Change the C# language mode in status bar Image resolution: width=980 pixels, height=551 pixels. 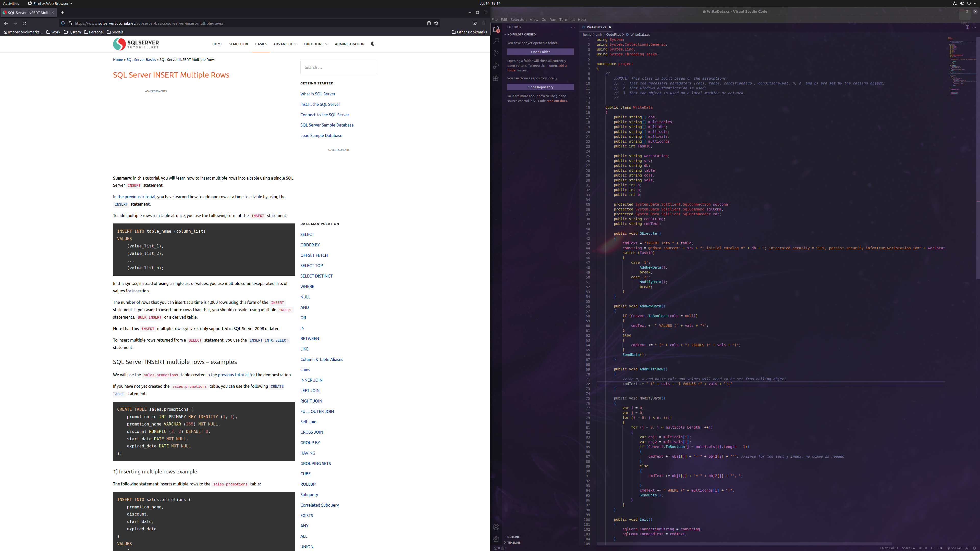pos(940,548)
